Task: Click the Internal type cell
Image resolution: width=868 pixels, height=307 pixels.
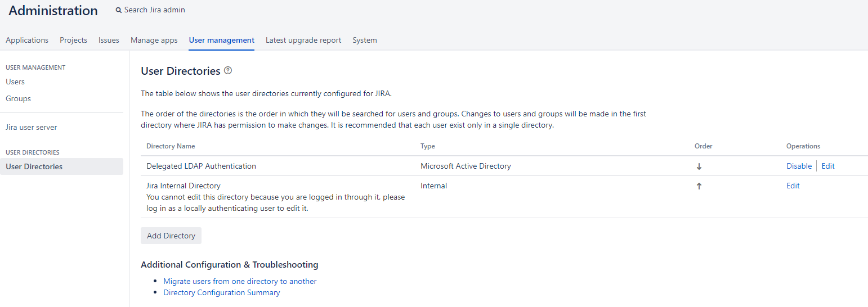Action: (x=433, y=186)
